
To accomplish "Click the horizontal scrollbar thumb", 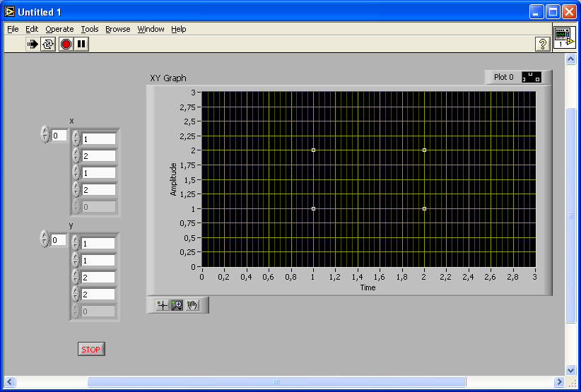I will (x=276, y=382).
